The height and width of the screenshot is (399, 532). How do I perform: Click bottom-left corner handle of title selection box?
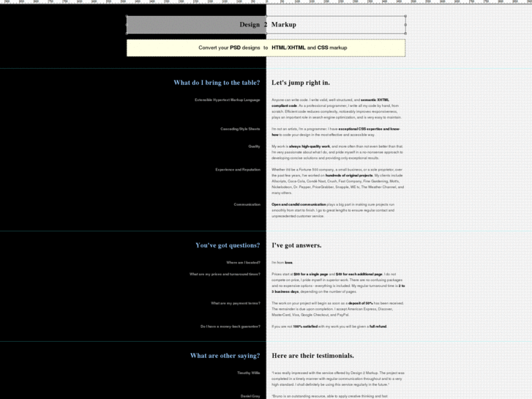pos(127,33)
